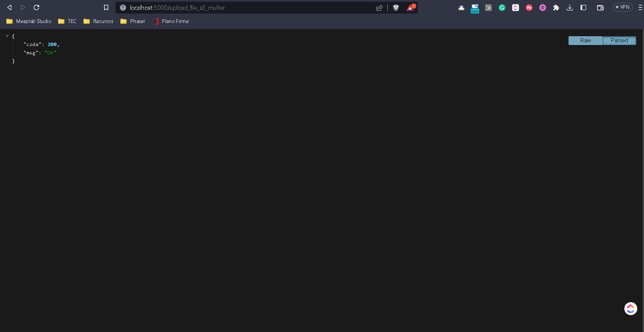Open the Brave Wallet icon
Image resolution: width=644 pixels, height=332 pixels.
[x=600, y=8]
